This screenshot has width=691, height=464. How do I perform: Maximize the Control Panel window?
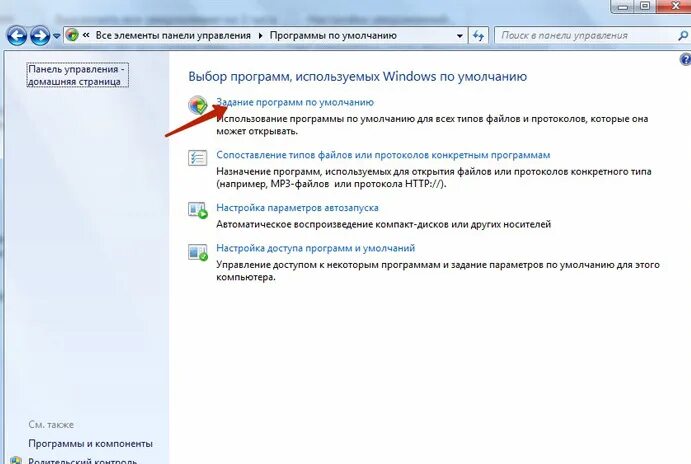tap(645, 6)
